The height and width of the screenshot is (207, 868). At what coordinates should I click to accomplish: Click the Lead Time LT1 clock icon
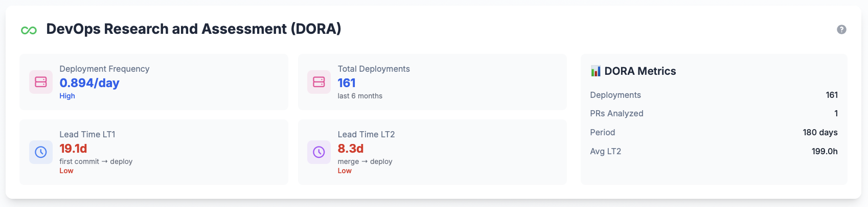click(41, 152)
